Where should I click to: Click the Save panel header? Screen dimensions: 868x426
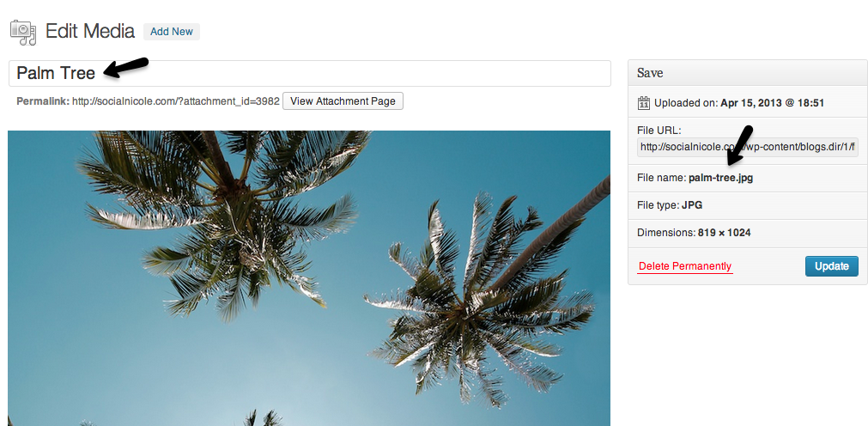(747, 72)
